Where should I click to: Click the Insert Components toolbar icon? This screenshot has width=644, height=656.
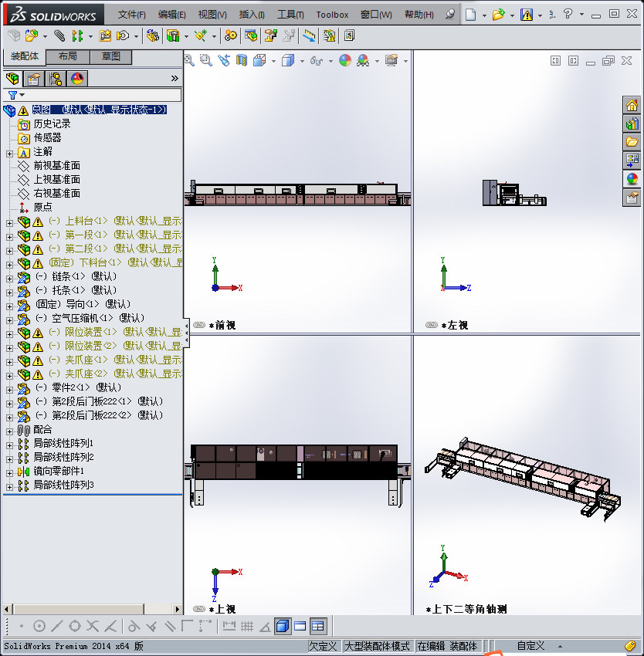tap(32, 36)
